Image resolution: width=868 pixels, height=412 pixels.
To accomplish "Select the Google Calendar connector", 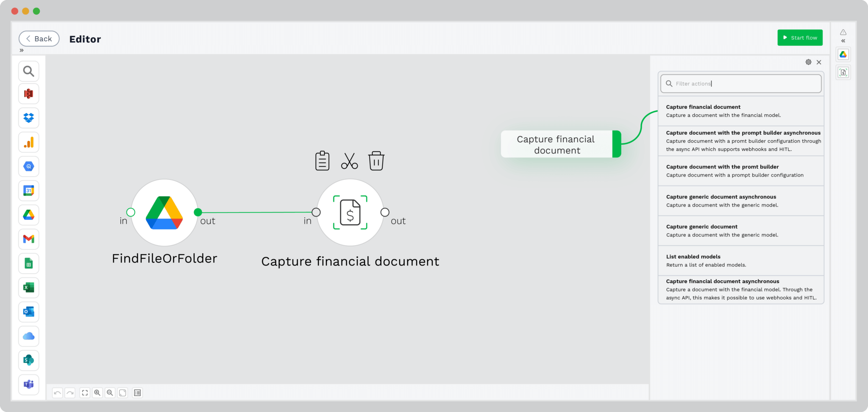I will 28,191.
